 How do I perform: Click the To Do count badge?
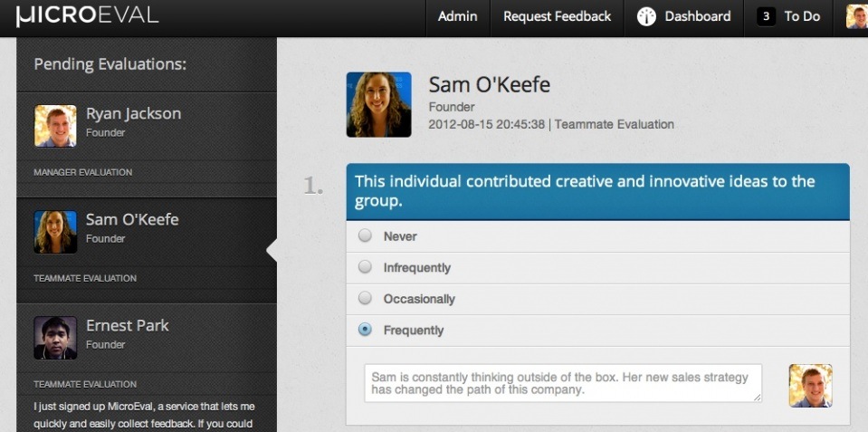tap(766, 16)
